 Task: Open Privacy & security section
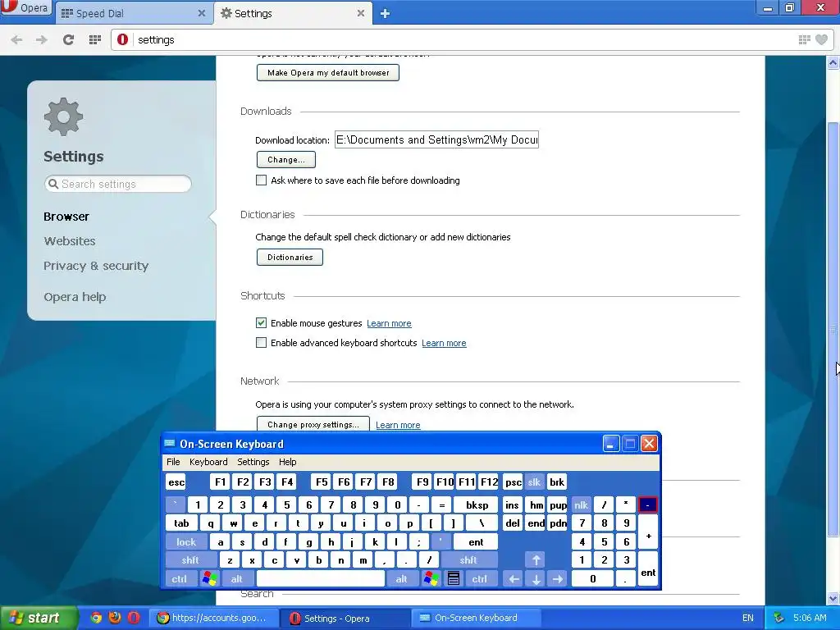tap(96, 266)
